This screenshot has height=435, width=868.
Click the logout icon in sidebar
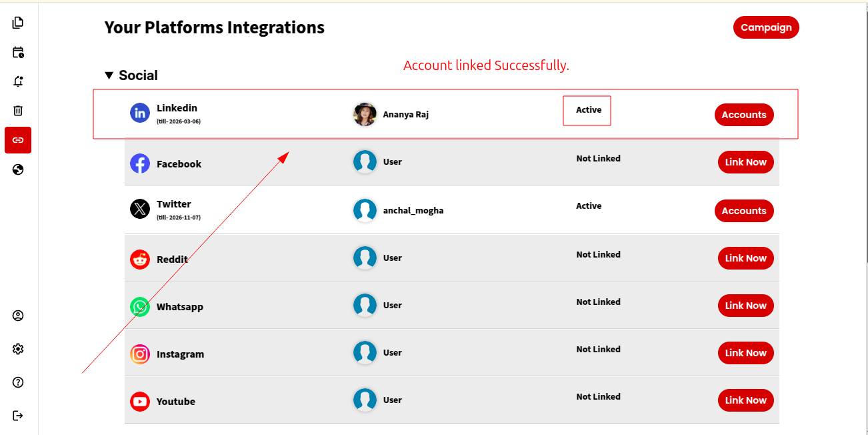(18, 416)
